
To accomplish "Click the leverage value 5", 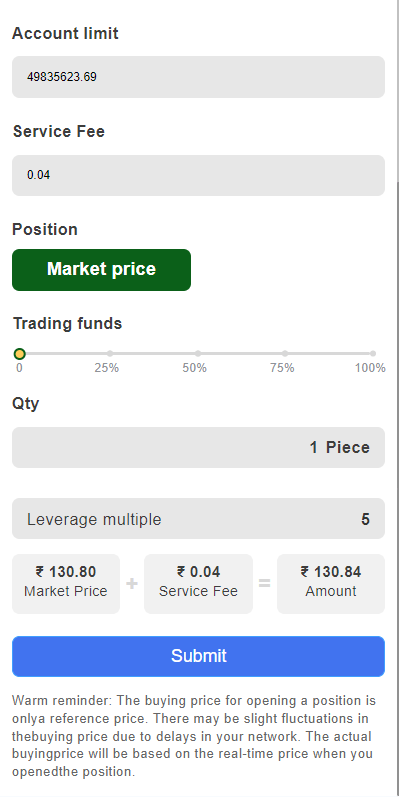I will [365, 519].
